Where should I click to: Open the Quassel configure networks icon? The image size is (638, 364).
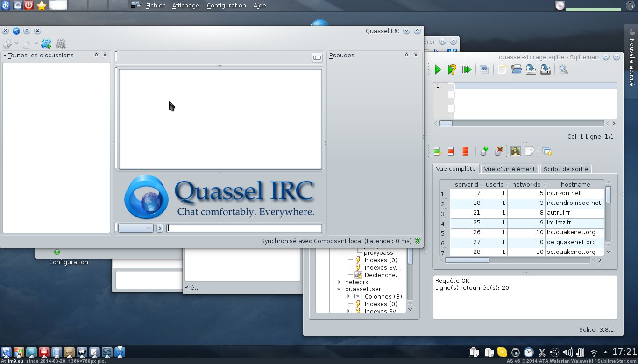pos(46,44)
